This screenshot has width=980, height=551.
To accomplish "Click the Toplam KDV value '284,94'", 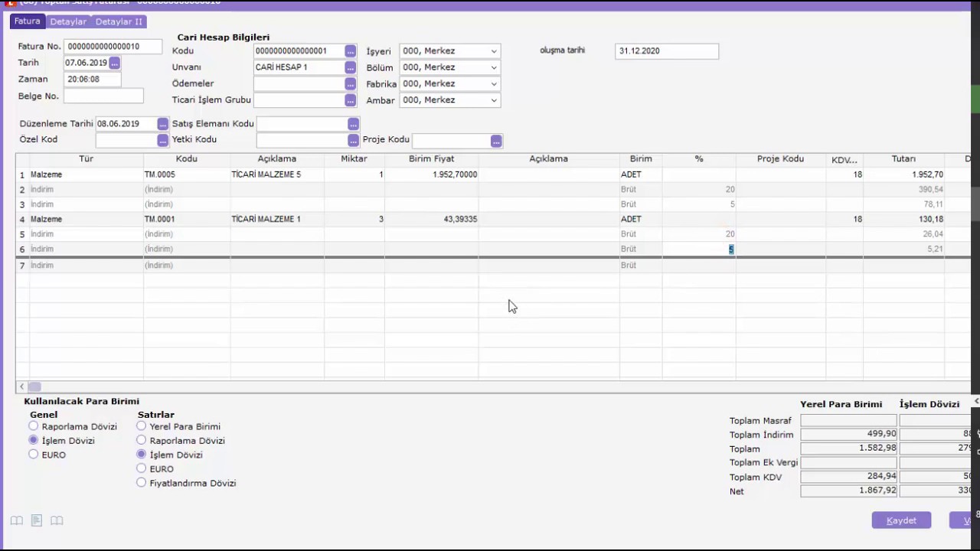I will coord(848,477).
